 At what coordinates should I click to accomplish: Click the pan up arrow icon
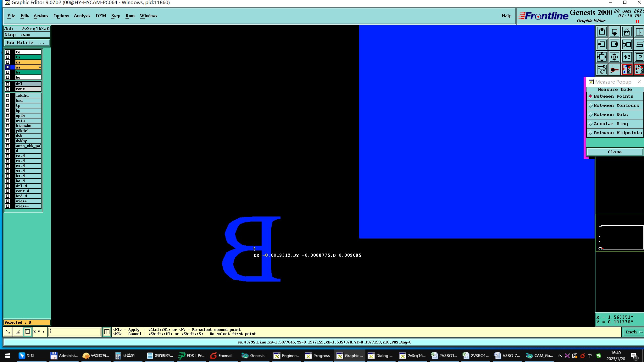[x=602, y=32]
